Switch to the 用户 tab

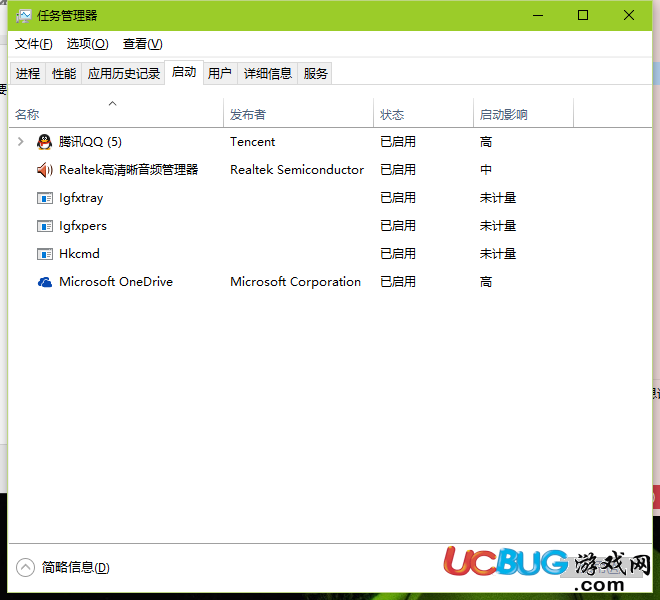(220, 73)
